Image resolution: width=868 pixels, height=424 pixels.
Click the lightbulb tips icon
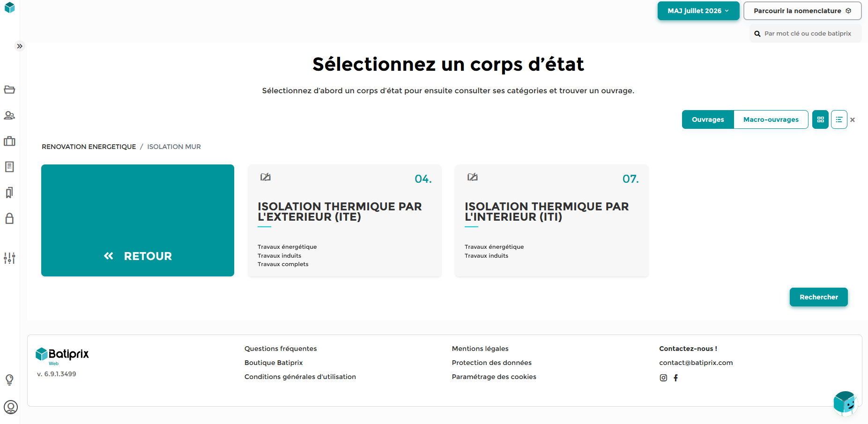tap(9, 379)
